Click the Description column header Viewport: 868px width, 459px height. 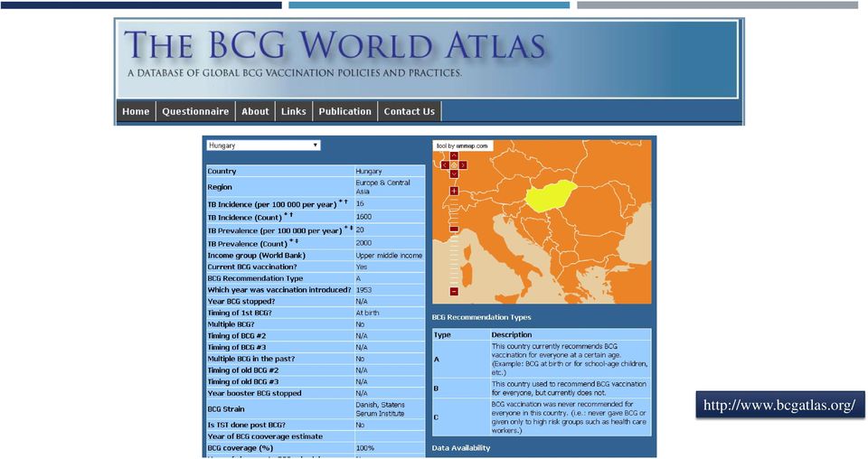click(512, 334)
